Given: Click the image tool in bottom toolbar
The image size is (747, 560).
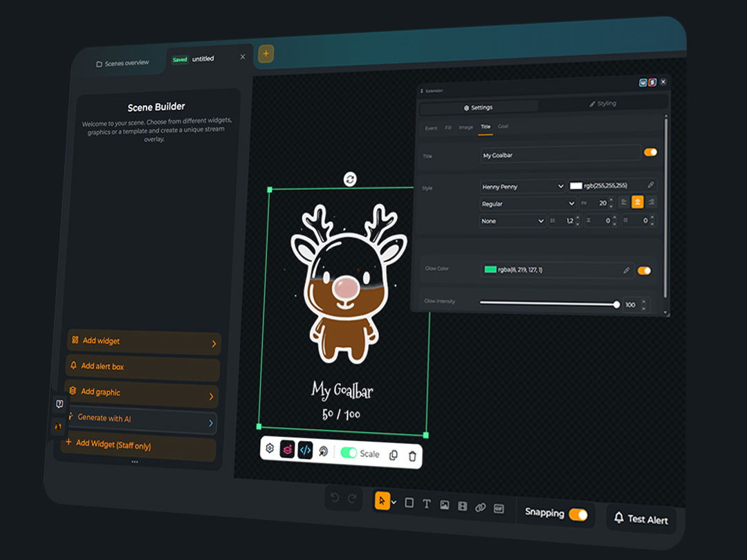Looking at the screenshot, I should coord(445,505).
